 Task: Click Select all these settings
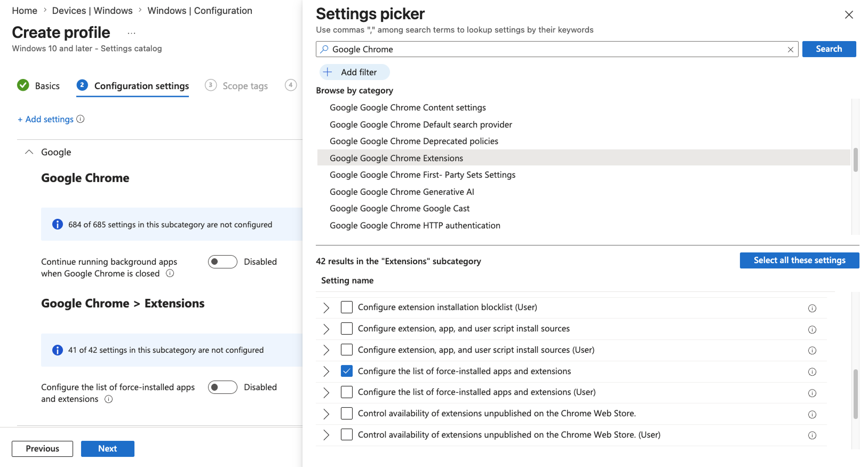799,260
